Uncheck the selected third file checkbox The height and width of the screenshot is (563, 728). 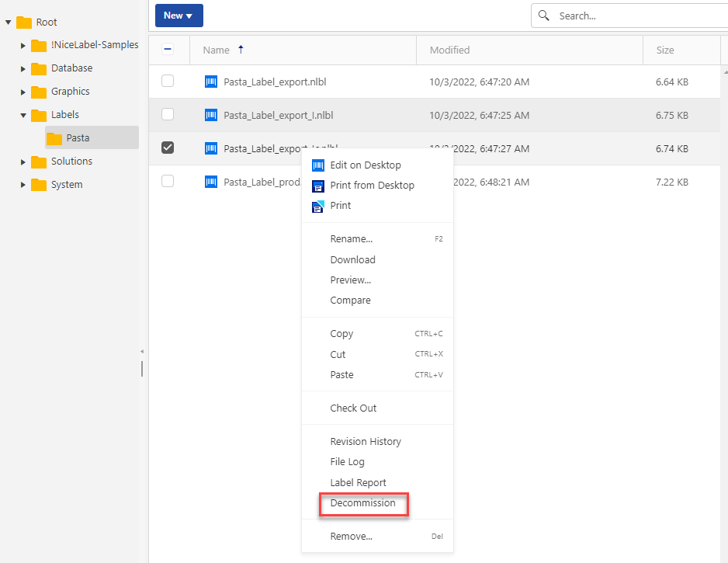coord(168,148)
